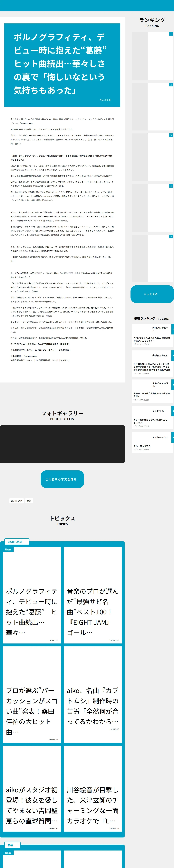Click the date 2024.09.23 on topic card
The height and width of the screenshot is (868, 174).
click(53, 740)
